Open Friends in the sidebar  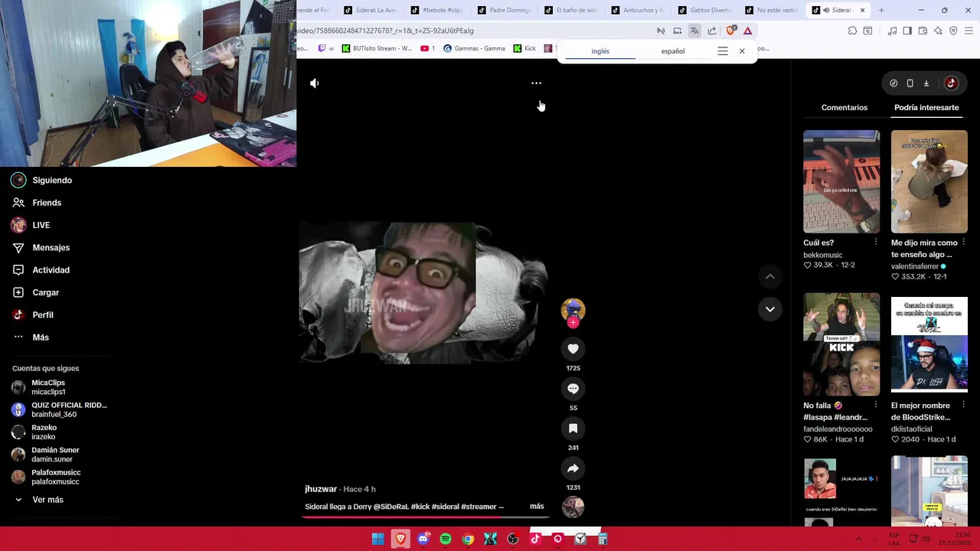pyautogui.click(x=47, y=203)
